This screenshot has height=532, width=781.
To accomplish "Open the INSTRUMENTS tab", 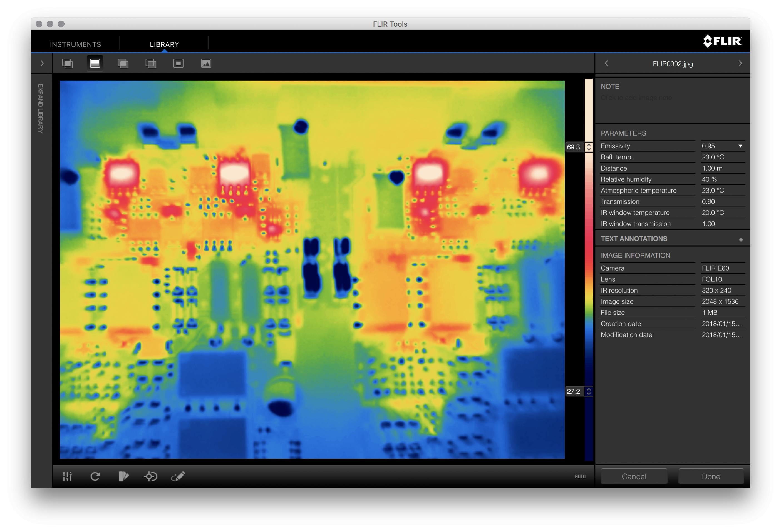I will pyautogui.click(x=75, y=44).
